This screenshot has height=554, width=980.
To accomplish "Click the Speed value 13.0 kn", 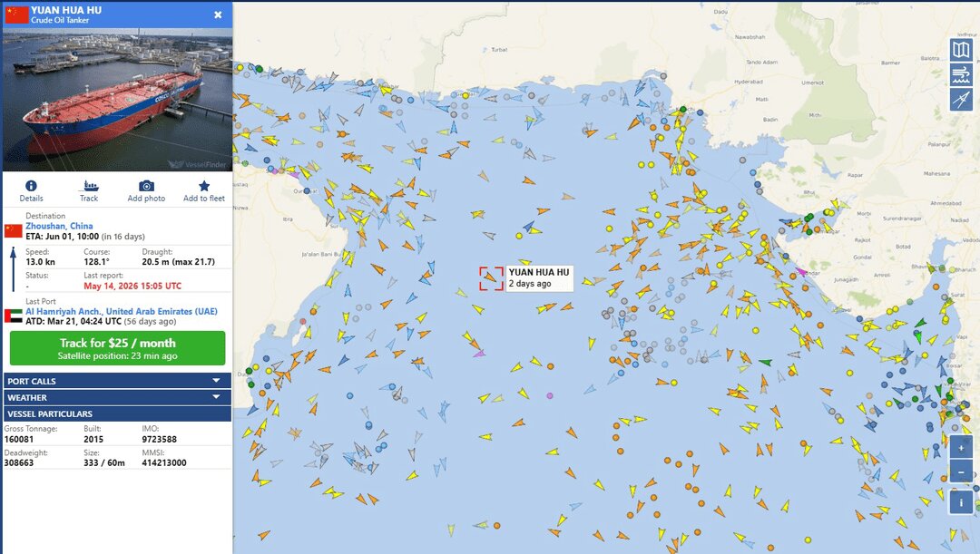I will click(x=40, y=262).
